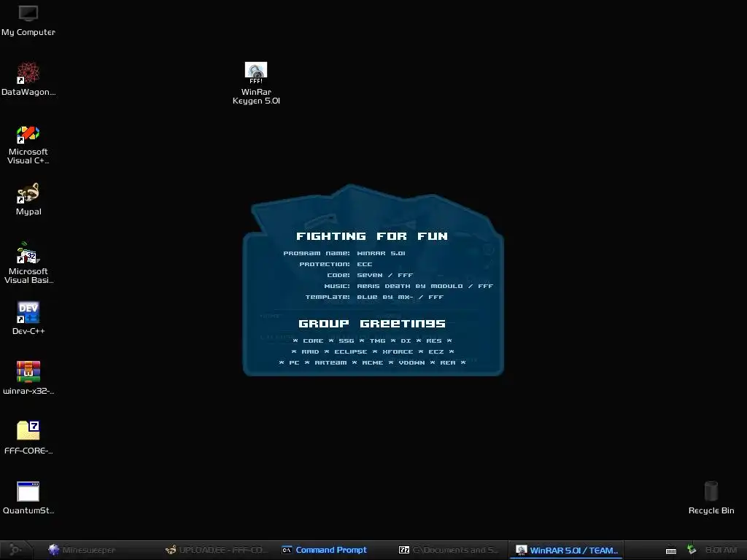Switch to WinRAR 5.01 / TEAM taskbar item
The width and height of the screenshot is (747, 560).
(x=566, y=550)
